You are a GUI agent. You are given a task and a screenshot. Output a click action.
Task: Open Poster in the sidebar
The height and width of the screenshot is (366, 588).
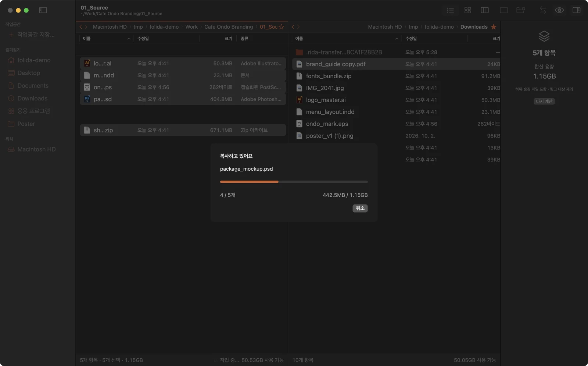26,124
